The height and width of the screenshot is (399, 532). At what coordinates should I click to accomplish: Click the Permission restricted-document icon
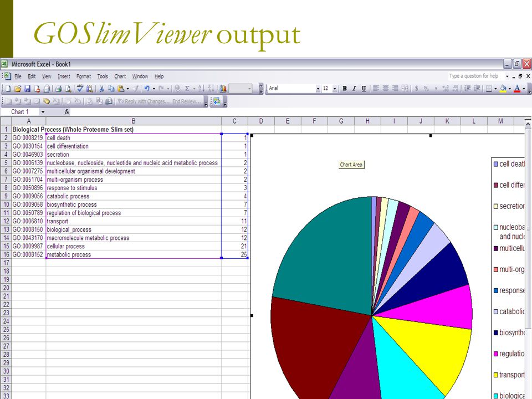tap(37, 89)
